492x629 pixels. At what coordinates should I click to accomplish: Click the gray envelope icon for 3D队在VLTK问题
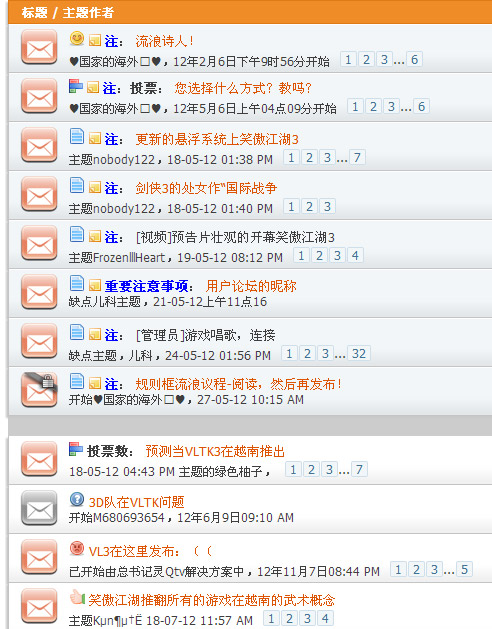click(x=39, y=507)
